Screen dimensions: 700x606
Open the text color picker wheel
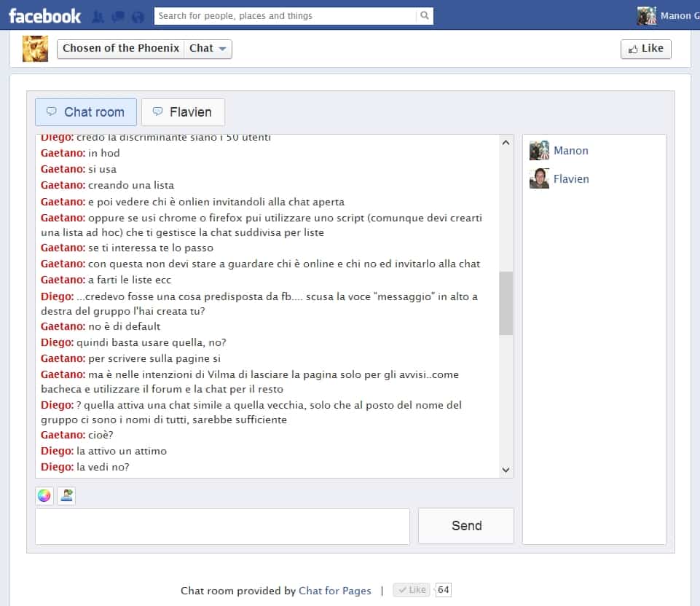pos(44,495)
